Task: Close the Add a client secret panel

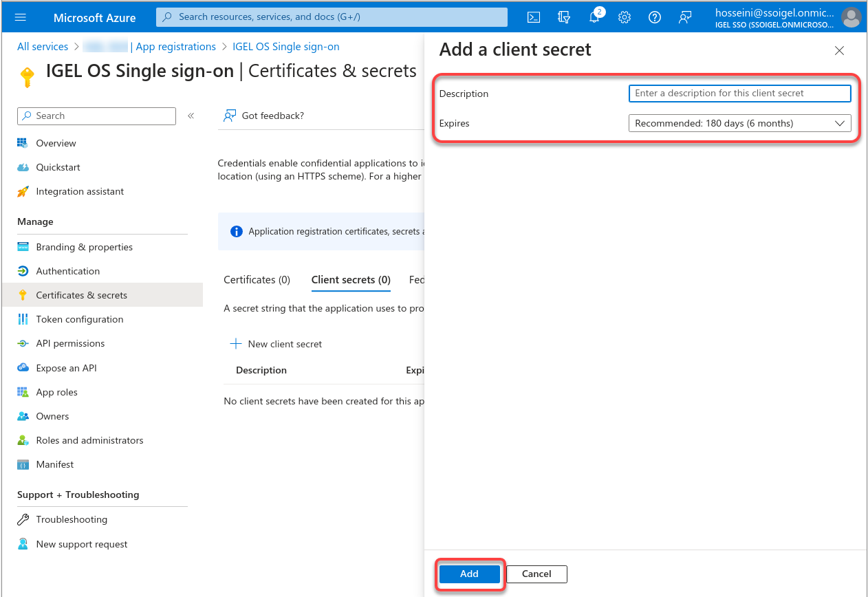Action: click(839, 50)
